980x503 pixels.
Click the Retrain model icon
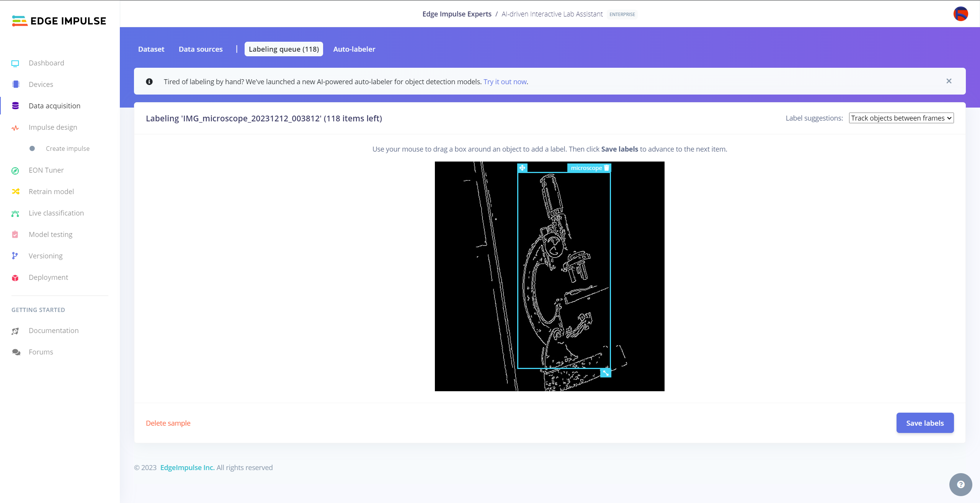(15, 191)
